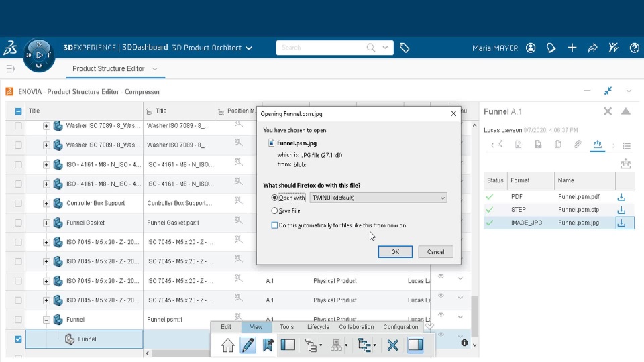Image resolution: width=644 pixels, height=362 pixels.
Task: Close the Funnel A.1 information panel
Action: click(608, 111)
